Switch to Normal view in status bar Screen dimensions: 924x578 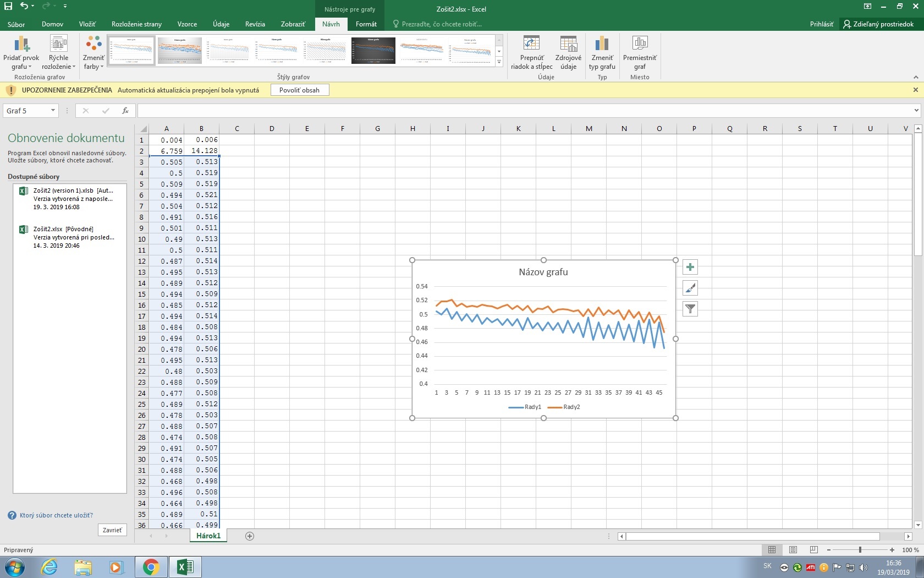tap(772, 550)
